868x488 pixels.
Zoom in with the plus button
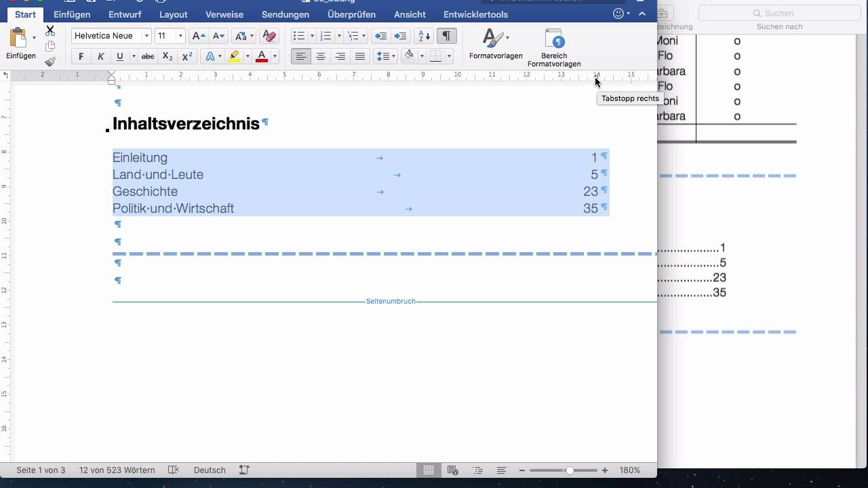click(x=605, y=470)
